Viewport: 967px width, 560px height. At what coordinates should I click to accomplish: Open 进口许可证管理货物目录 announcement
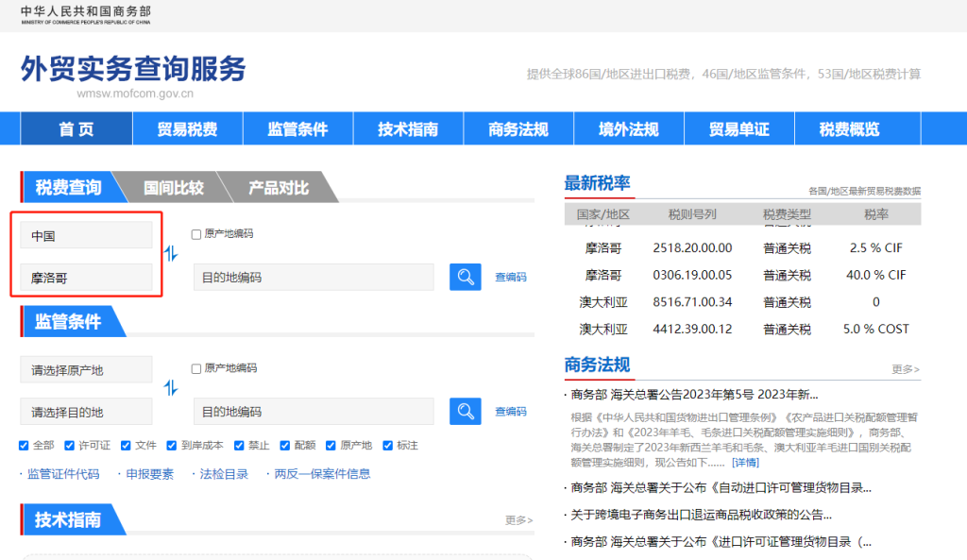721,542
